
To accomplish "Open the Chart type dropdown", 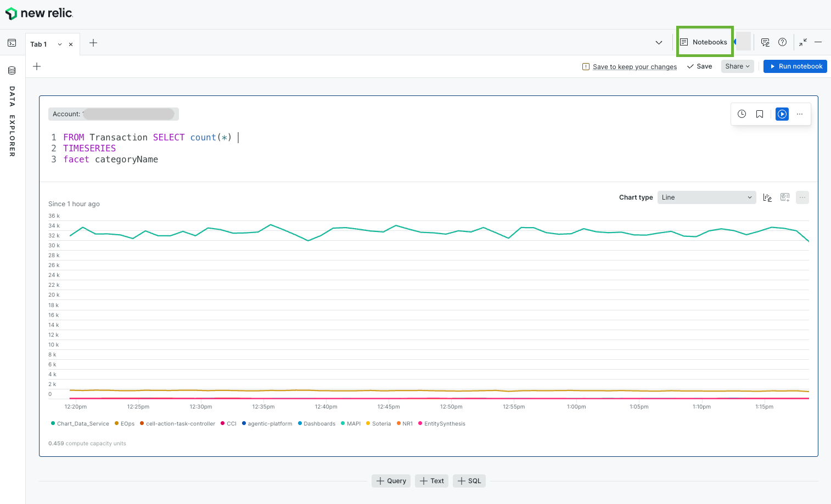I will click(706, 197).
